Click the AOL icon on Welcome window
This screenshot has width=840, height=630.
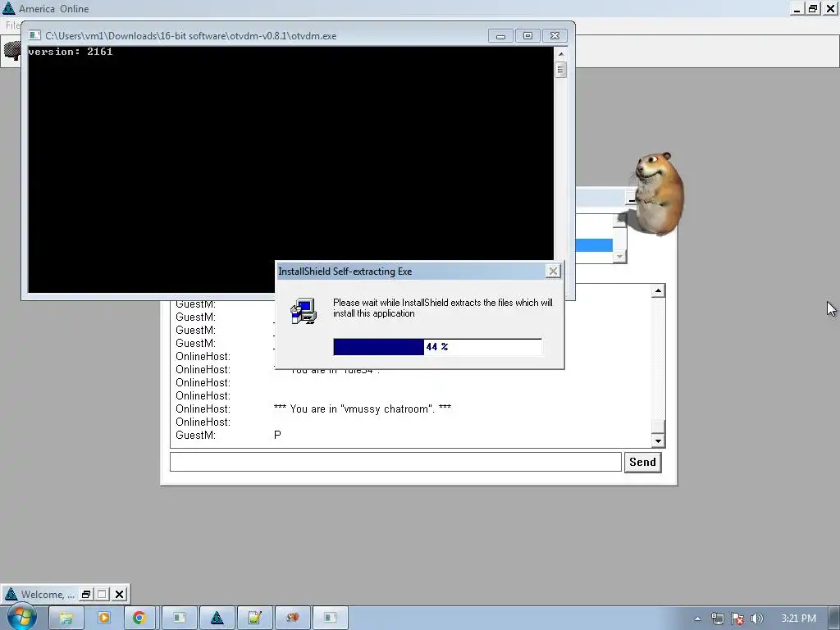click(11, 594)
